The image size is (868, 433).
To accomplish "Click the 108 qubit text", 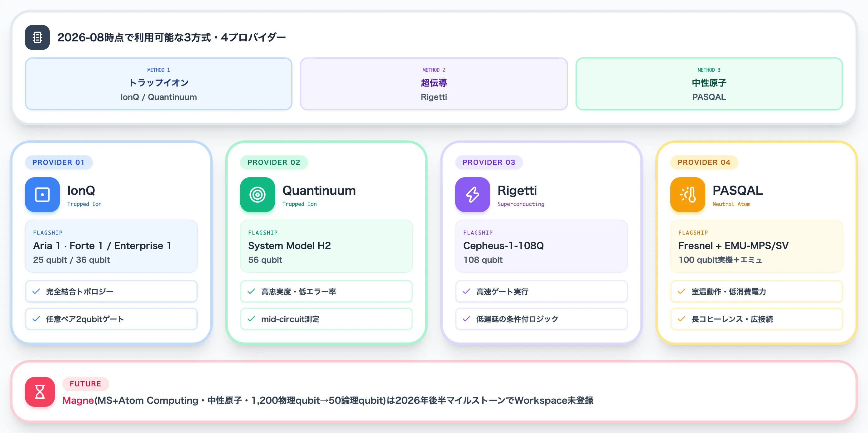I will click(x=483, y=260).
